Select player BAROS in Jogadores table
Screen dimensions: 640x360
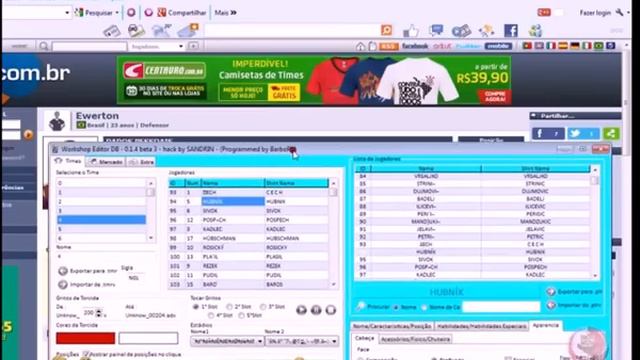pos(249,284)
